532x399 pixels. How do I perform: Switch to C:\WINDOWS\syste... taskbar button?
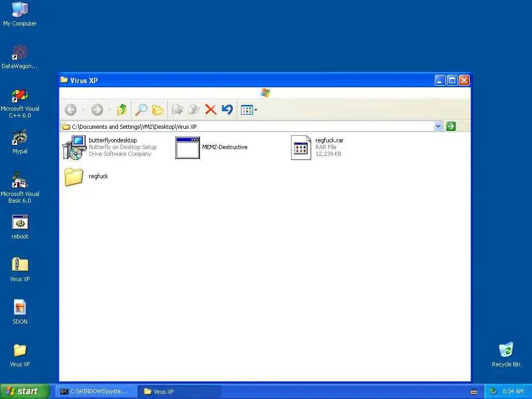pos(97,391)
